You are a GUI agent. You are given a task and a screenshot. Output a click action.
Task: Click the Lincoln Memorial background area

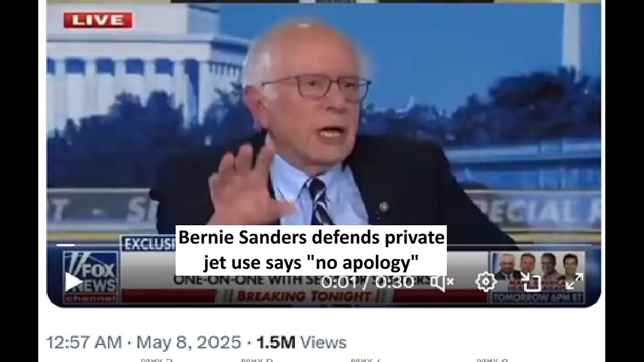[x=146, y=75]
